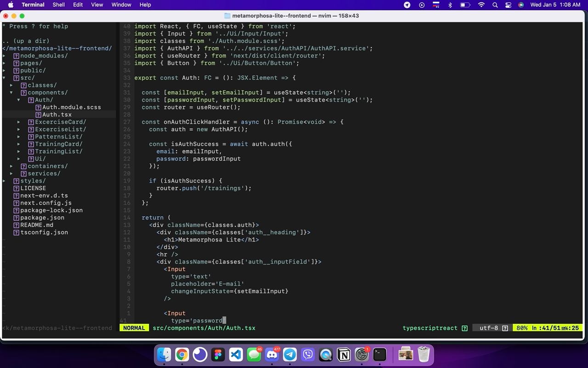Select styles/ folder row
The height and width of the screenshot is (368, 588).
click(33, 181)
